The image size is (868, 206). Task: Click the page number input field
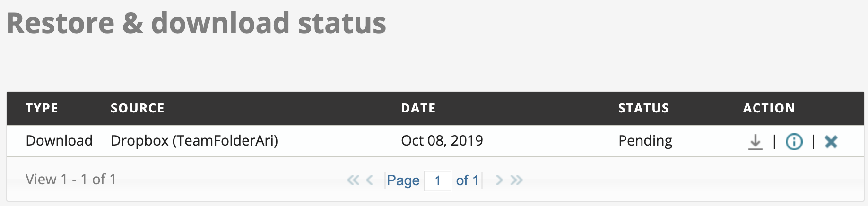(437, 180)
